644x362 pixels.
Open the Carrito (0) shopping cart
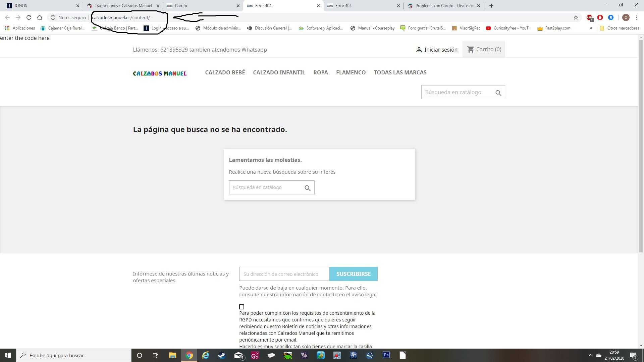484,49
